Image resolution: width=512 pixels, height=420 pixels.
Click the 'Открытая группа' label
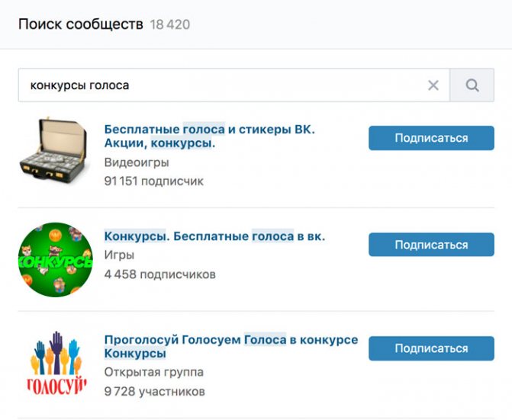[154, 372]
